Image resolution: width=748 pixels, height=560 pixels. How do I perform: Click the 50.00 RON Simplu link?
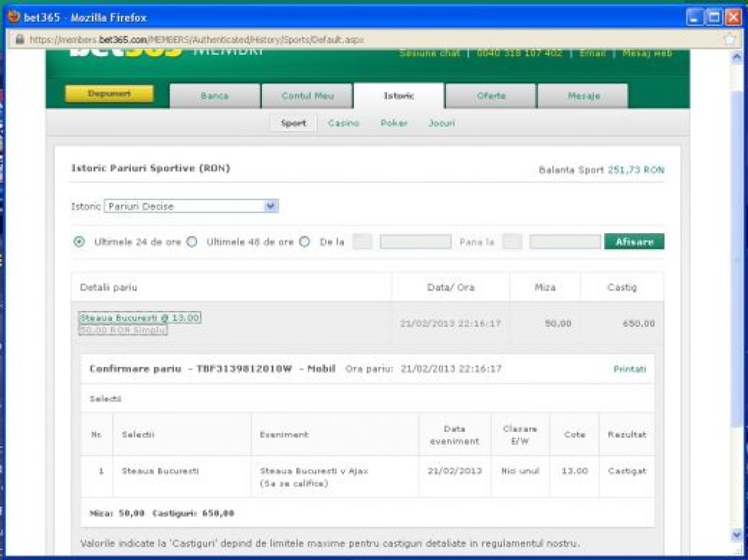123,330
